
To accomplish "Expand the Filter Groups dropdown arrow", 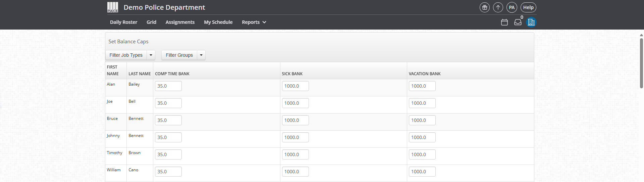I will click(x=201, y=55).
